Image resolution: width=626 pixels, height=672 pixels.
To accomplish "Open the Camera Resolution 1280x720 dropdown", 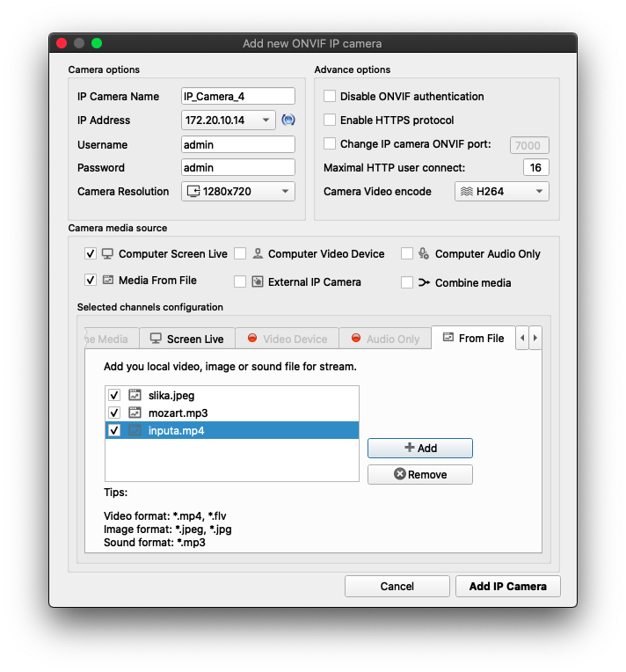I will pos(237,191).
